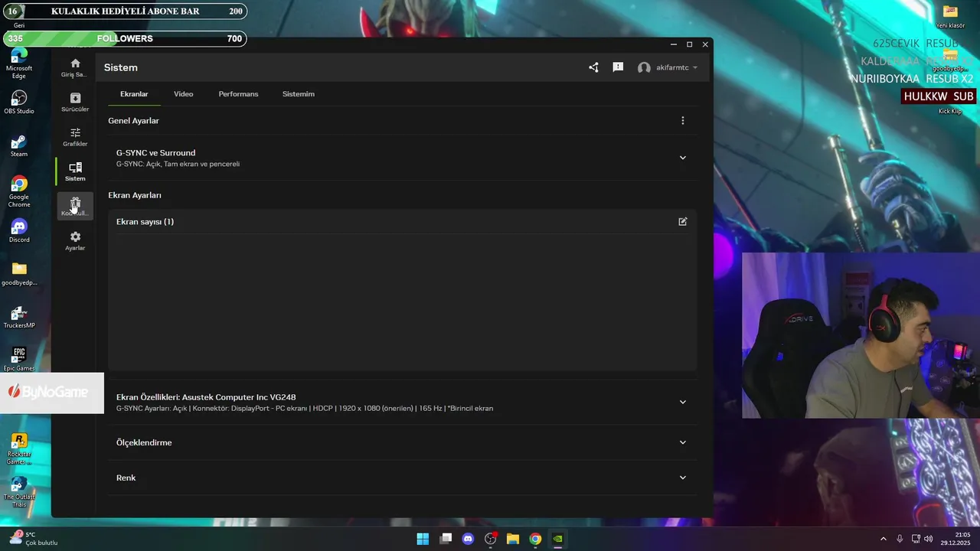Open the clock showing 21:05

tap(956, 539)
